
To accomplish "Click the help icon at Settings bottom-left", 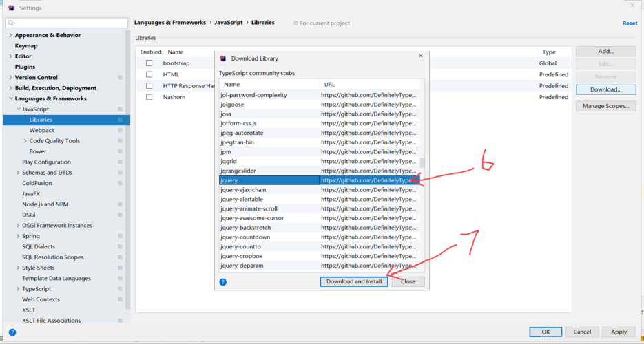I will pyautogui.click(x=12, y=332).
